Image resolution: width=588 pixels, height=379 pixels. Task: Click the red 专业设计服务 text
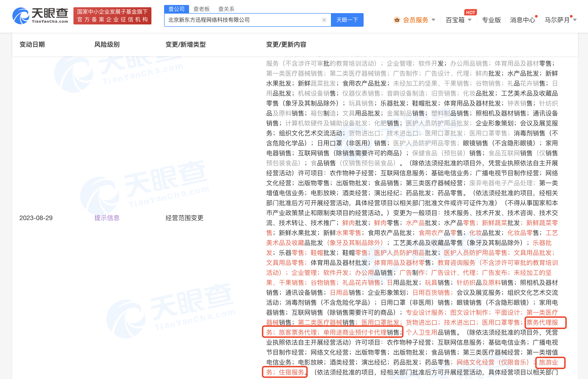click(425, 313)
